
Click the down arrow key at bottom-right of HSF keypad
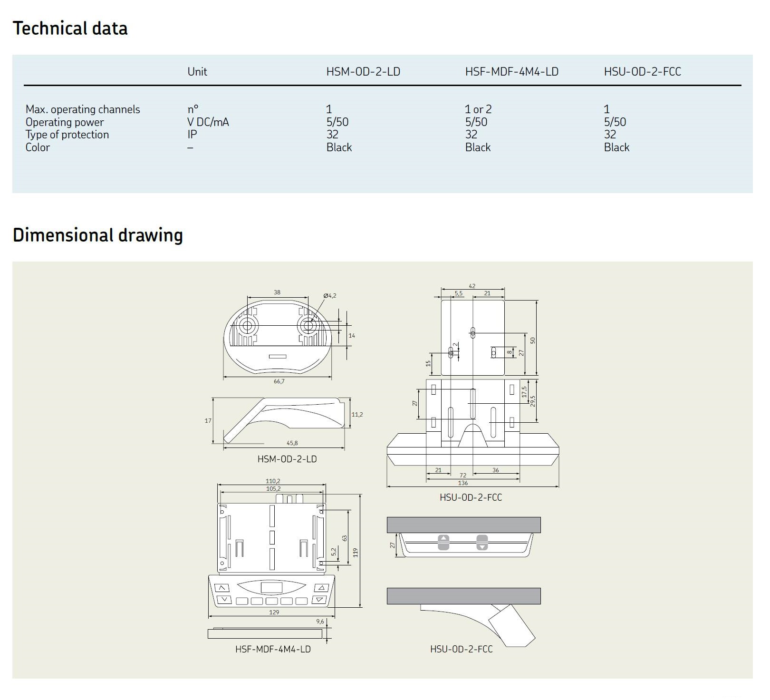319,600
